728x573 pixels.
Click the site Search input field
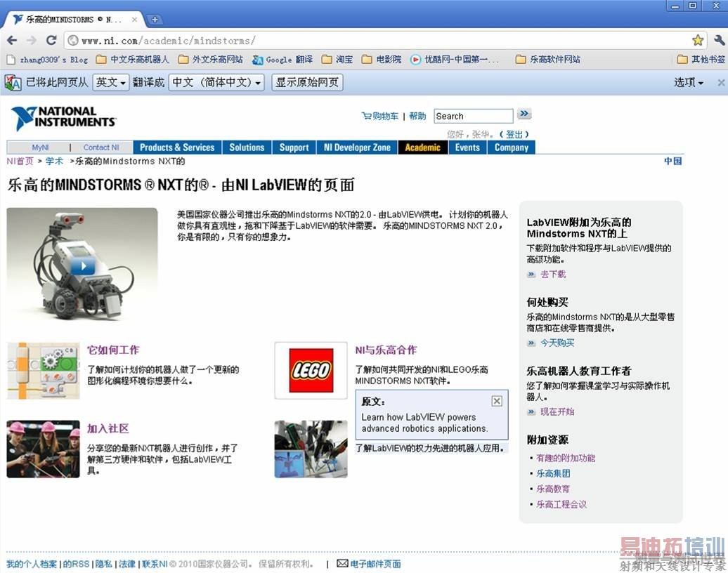pyautogui.click(x=473, y=116)
